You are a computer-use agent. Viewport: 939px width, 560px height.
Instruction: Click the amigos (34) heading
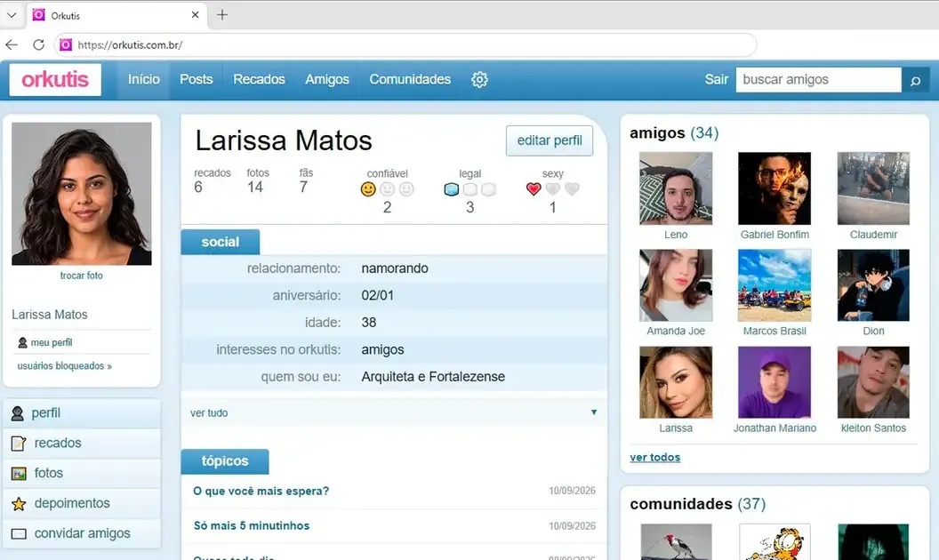(x=674, y=133)
